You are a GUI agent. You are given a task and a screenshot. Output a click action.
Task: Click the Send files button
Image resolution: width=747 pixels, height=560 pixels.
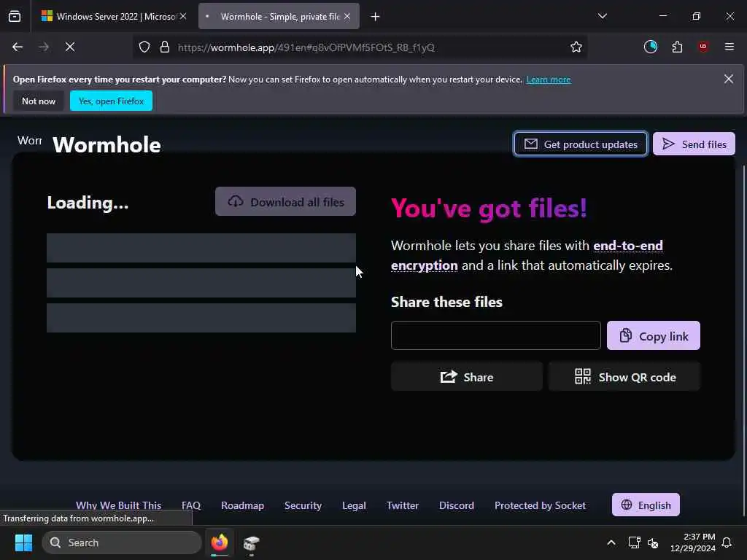(694, 144)
